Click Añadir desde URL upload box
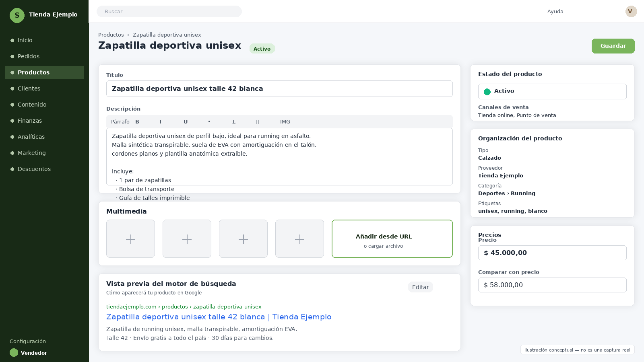This screenshot has width=644, height=362. tap(392, 239)
